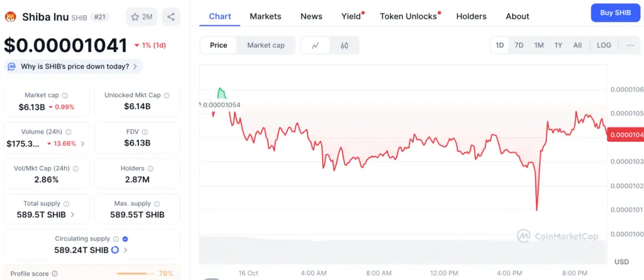Screen dimensions: 644x280
Task: Click the Market cap info icon
Action: click(65, 95)
